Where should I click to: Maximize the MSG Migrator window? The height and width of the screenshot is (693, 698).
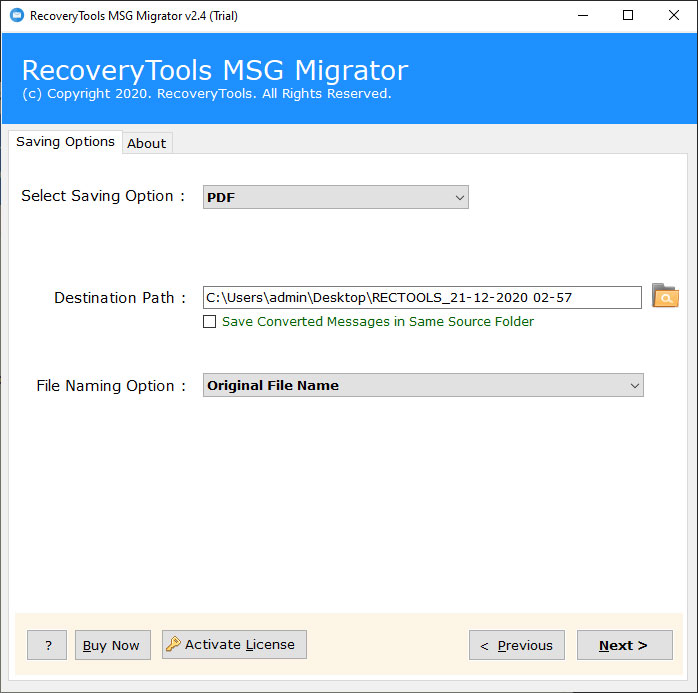coord(628,16)
